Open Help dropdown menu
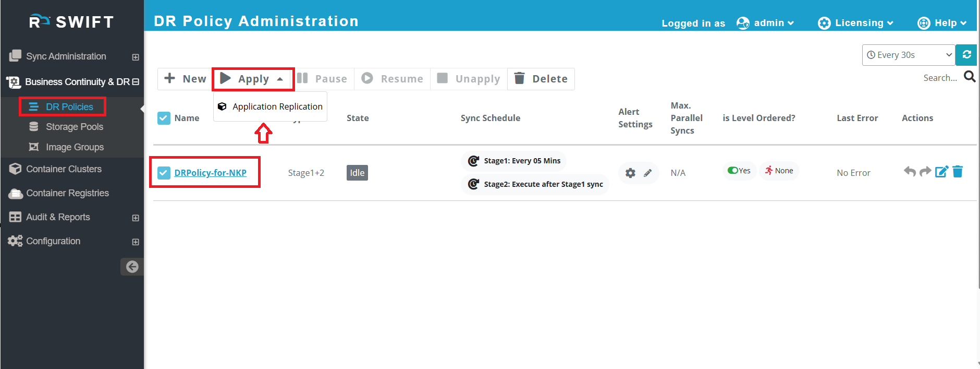This screenshot has width=980, height=369. [x=951, y=23]
